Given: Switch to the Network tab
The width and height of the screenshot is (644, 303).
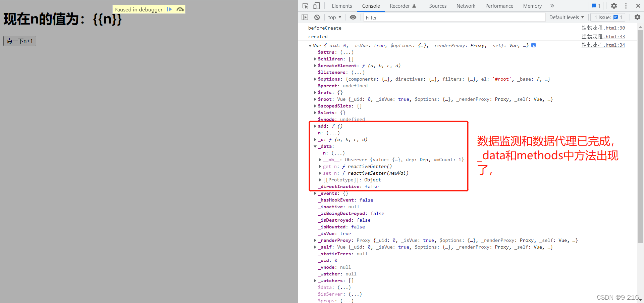Looking at the screenshot, I should (466, 6).
